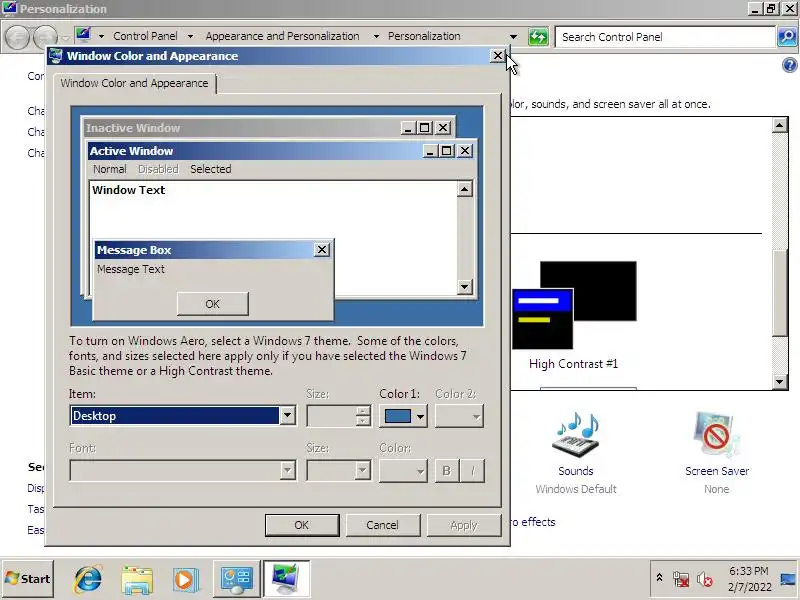Screen dimensions: 800x600
Task: Click the High Contrast #1 theme label
Action: [573, 364]
